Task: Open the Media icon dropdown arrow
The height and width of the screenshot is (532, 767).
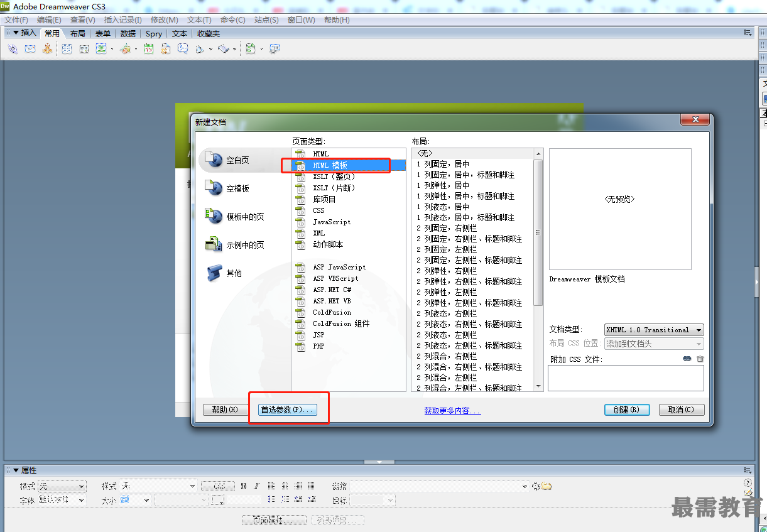Action: point(136,49)
